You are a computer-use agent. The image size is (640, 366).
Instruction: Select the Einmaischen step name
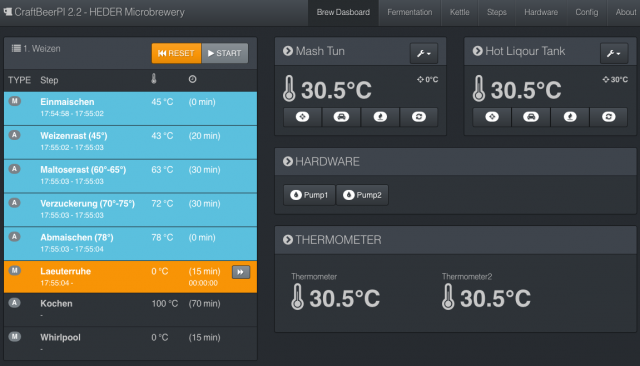[67, 102]
